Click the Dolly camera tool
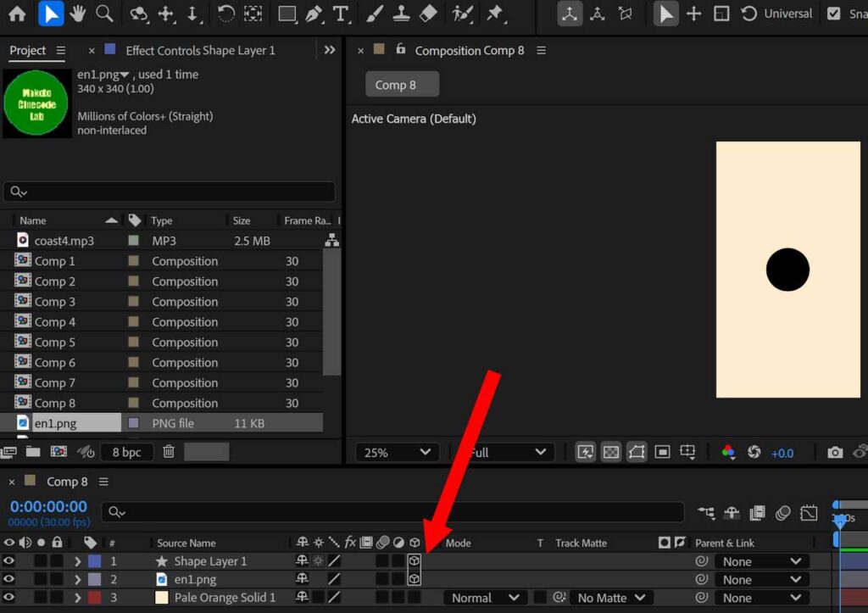The height and width of the screenshot is (613, 868). coord(192,14)
